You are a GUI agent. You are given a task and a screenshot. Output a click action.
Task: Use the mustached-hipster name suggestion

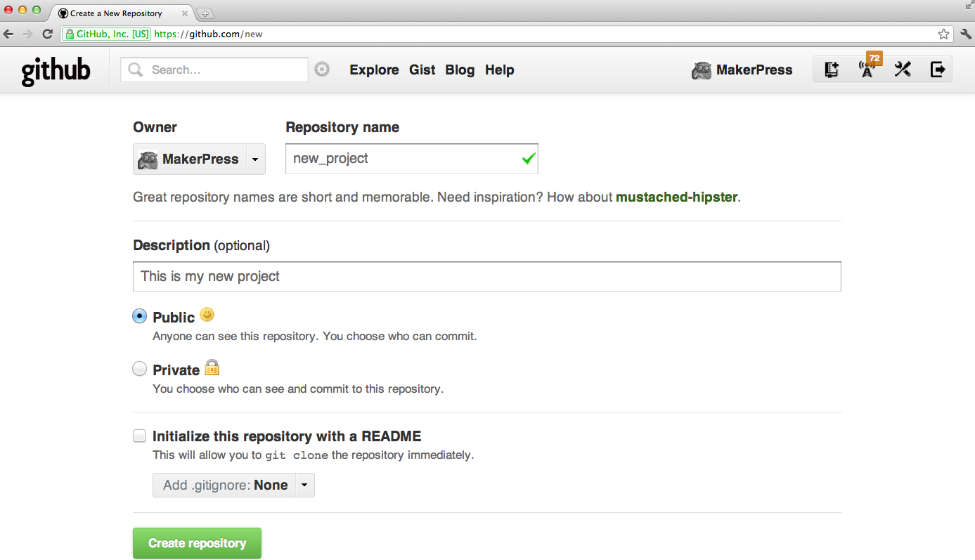tap(676, 197)
